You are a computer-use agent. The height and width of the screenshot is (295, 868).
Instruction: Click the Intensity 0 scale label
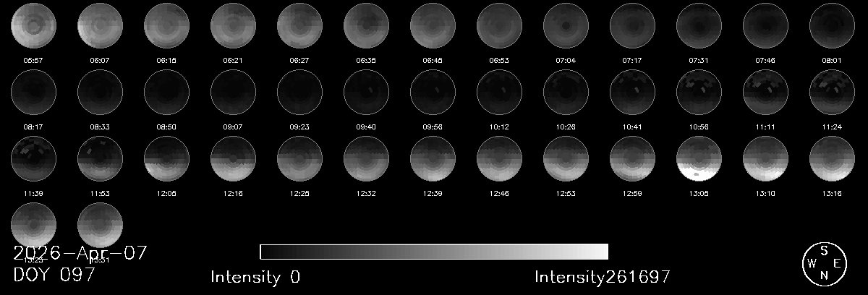click(255, 277)
